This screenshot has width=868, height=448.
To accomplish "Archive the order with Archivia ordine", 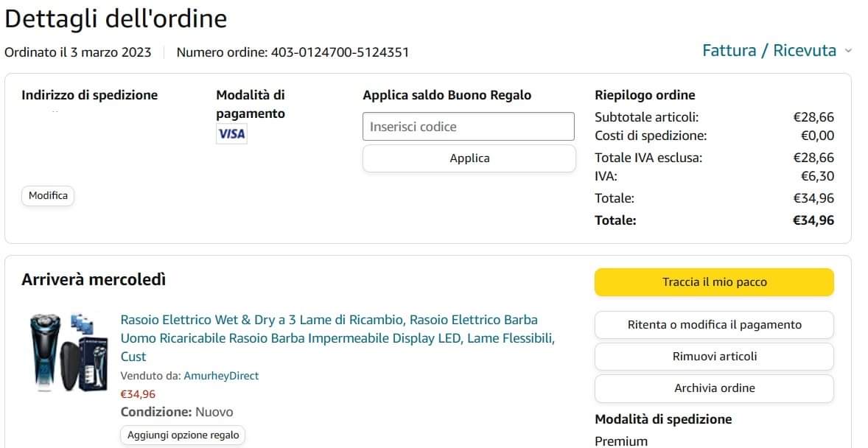I will [713, 388].
